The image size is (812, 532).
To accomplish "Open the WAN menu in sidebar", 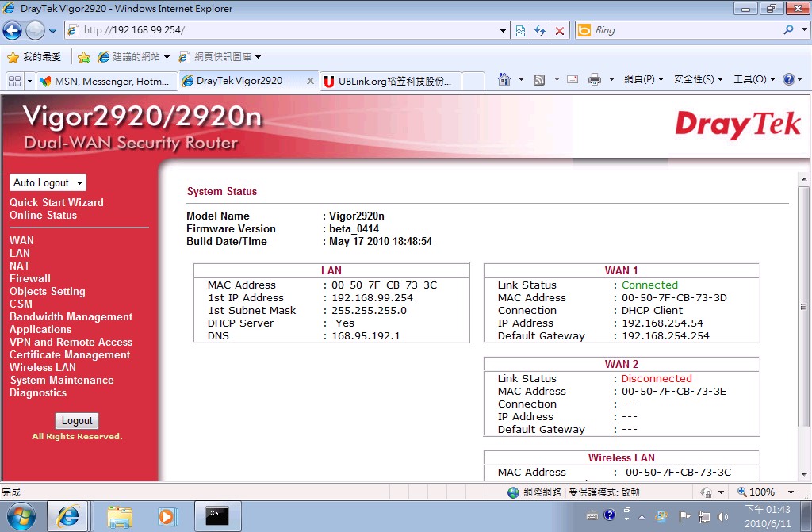I will click(21, 240).
